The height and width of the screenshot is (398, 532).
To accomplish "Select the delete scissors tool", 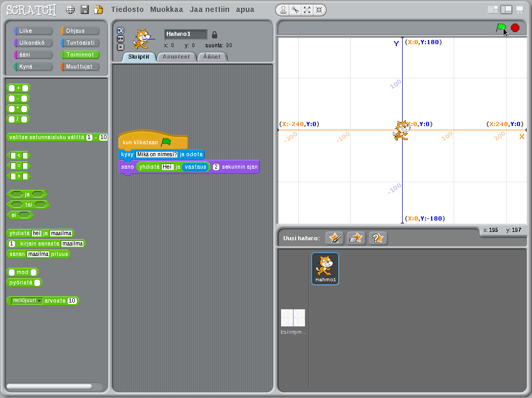I will click(295, 10).
